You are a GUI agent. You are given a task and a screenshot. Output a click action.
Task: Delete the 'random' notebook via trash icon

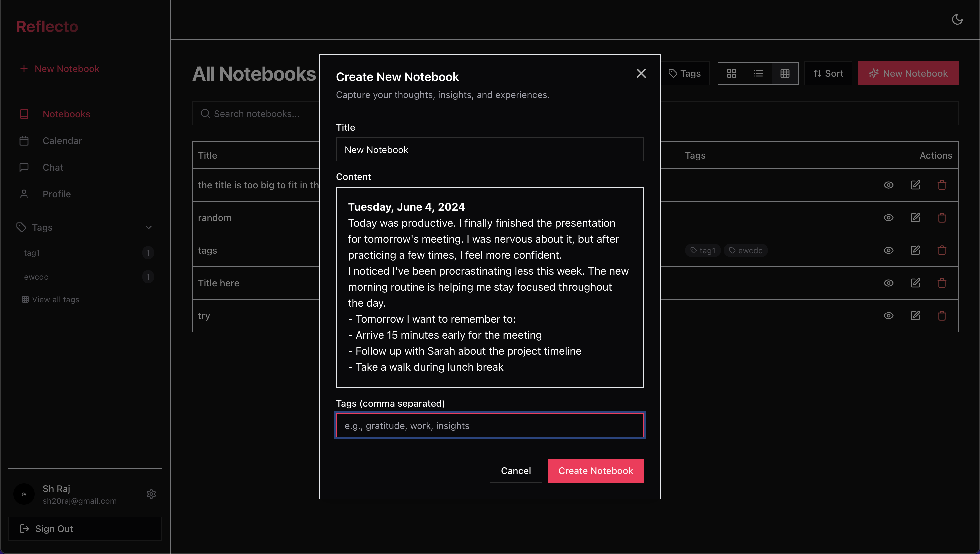(942, 218)
